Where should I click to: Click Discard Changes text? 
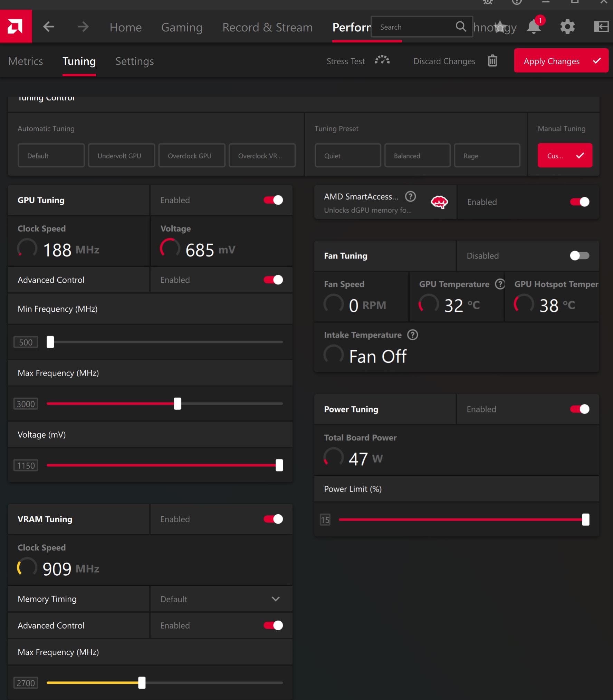click(444, 61)
